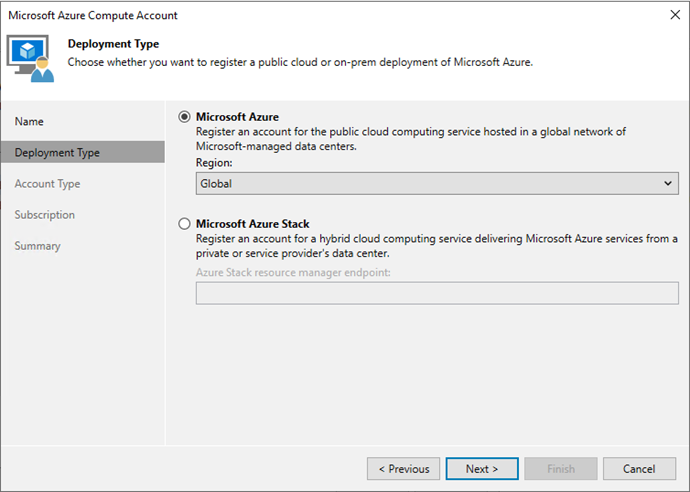Click the Azure compute account header icon
Image resolution: width=690 pixels, height=492 pixels.
30,59
